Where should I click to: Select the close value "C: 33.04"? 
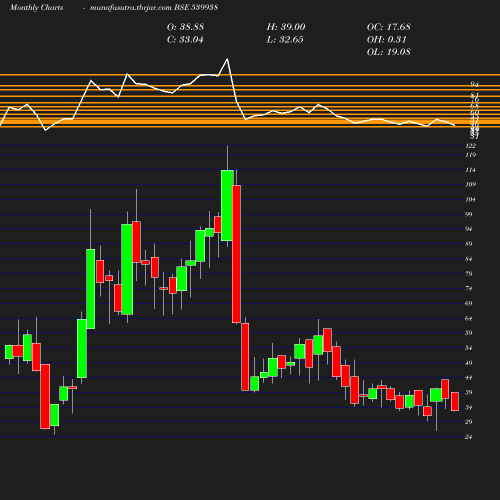185,40
